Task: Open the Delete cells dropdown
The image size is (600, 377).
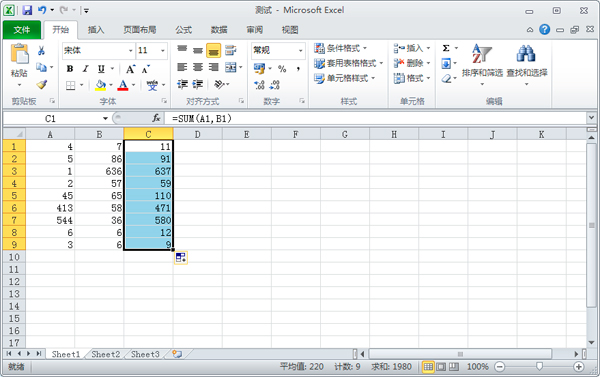Action: tap(412, 63)
